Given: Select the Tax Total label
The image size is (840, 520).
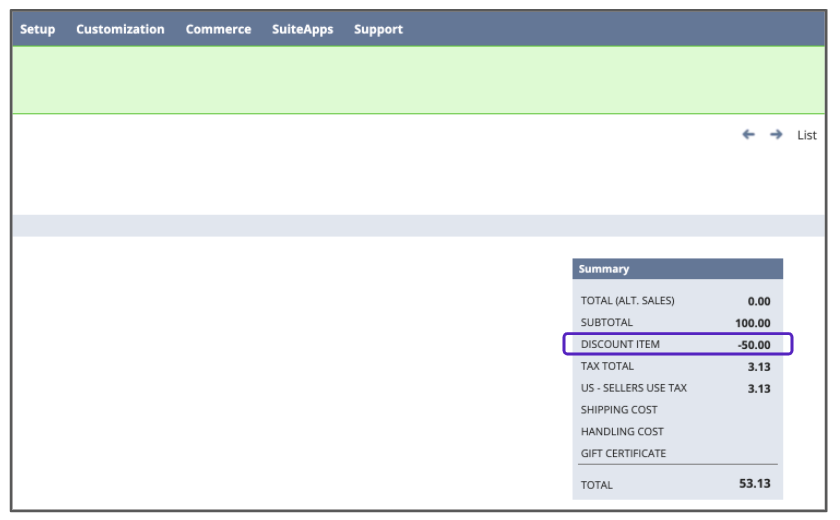Looking at the screenshot, I should pyautogui.click(x=607, y=367).
